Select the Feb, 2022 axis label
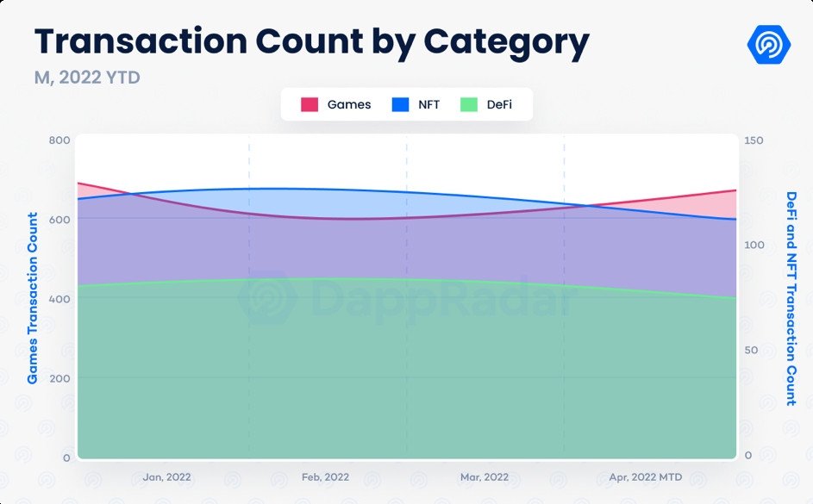Screen dimensions: 813x504 click(x=325, y=477)
